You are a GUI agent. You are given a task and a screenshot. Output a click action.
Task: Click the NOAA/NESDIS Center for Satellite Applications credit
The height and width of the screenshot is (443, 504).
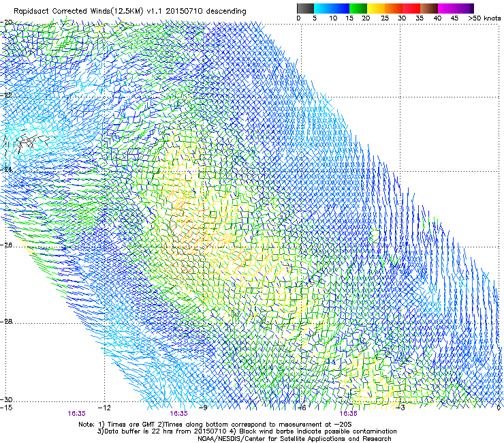[x=294, y=439]
